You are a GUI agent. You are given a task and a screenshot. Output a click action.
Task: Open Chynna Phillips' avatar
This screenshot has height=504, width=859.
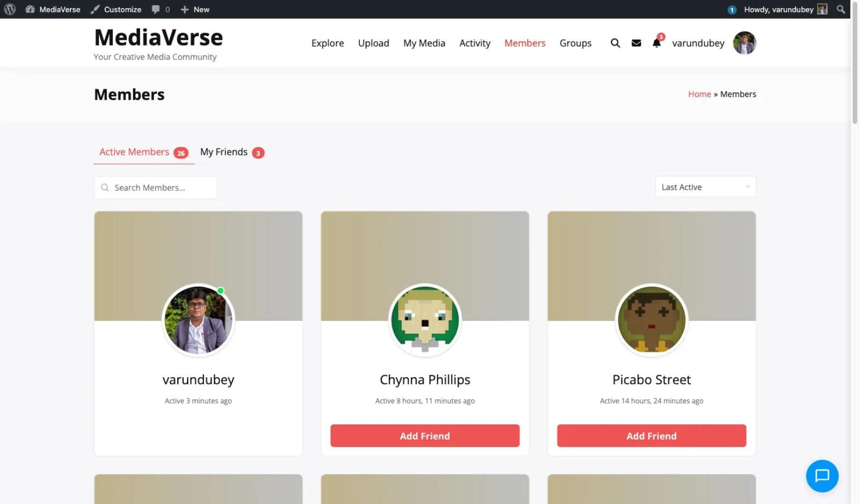pos(425,320)
